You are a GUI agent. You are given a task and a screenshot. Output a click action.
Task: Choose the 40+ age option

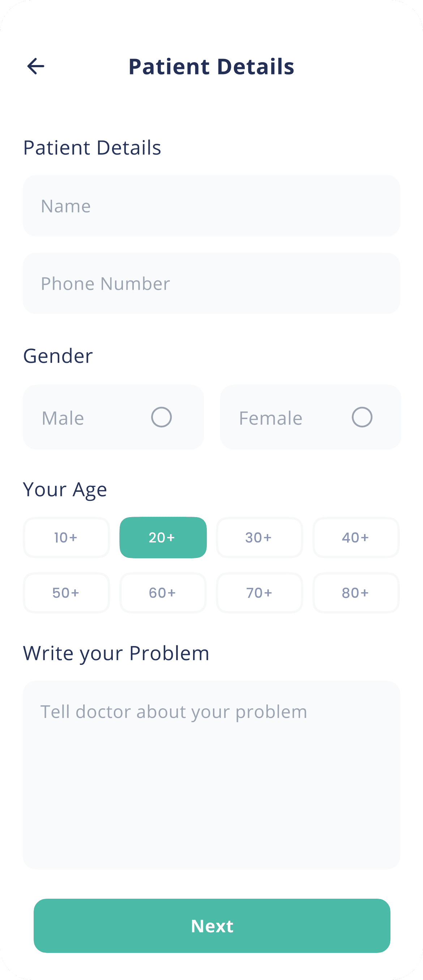[x=356, y=537]
